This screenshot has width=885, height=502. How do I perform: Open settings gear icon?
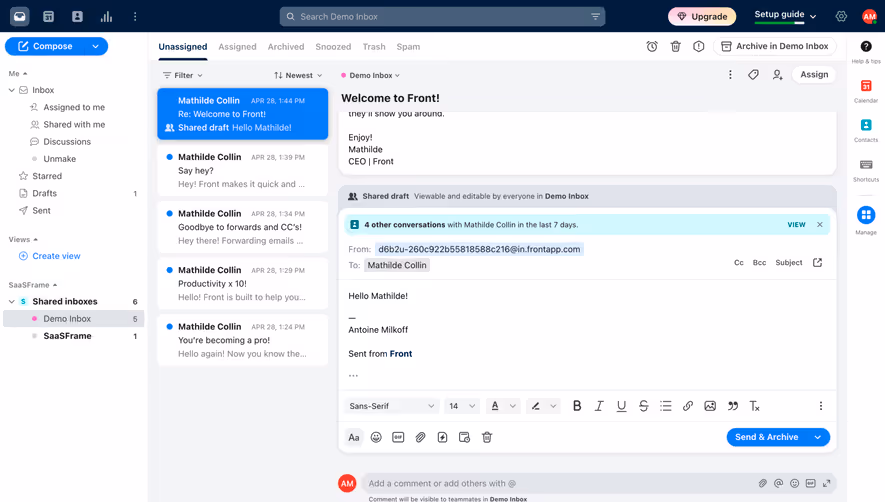[841, 16]
